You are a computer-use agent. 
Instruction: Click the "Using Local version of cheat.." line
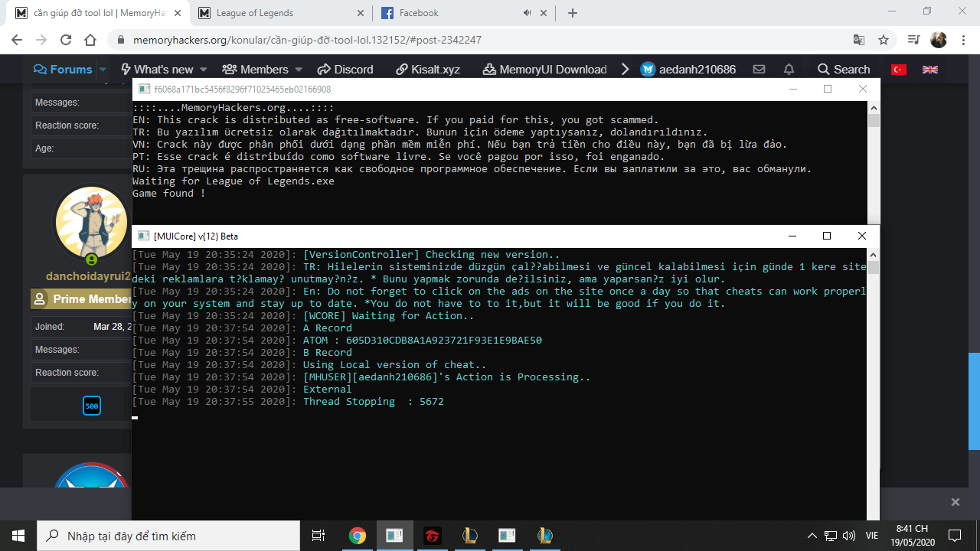click(309, 365)
